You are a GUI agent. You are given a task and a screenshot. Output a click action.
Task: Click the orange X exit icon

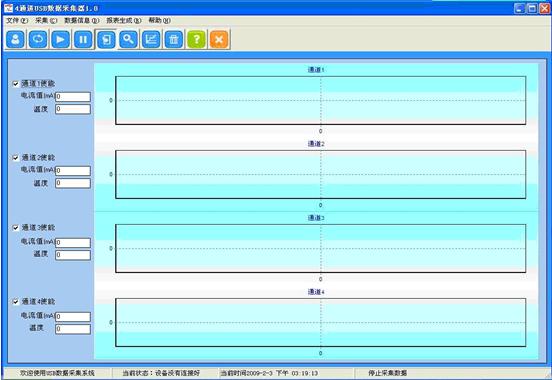[219, 39]
